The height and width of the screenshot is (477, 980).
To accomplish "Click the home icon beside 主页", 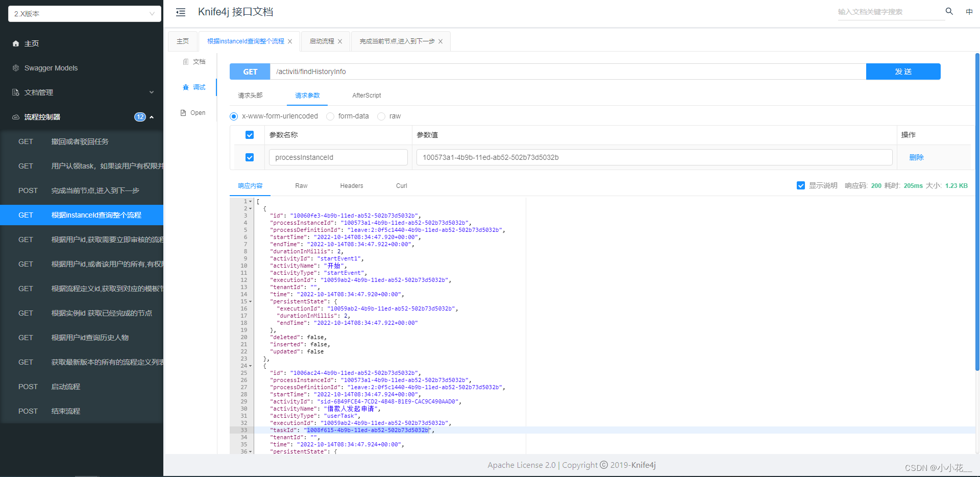I will pos(16,43).
